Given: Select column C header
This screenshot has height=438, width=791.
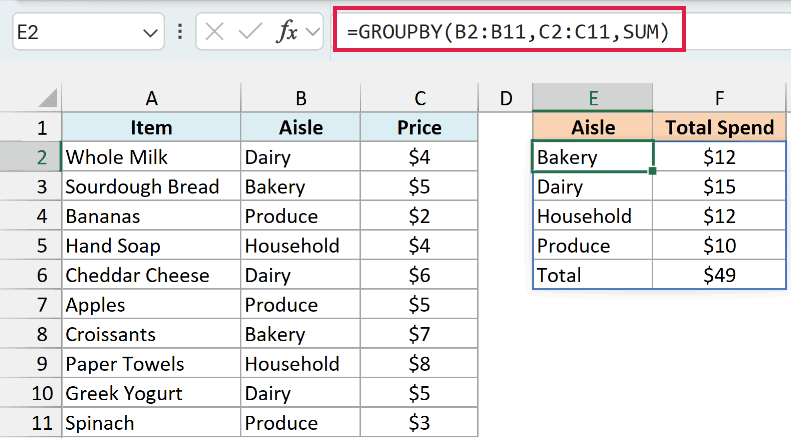Looking at the screenshot, I should point(419,98).
